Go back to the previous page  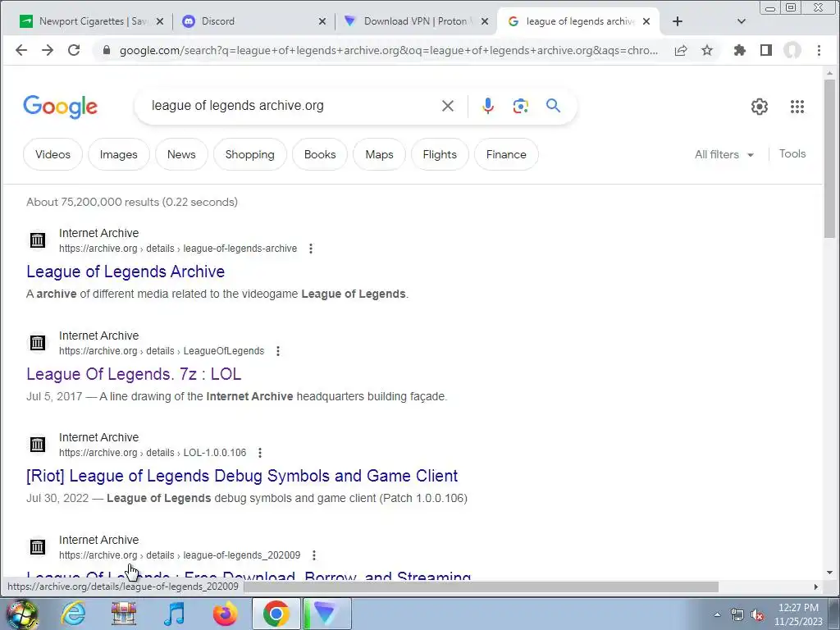point(21,50)
